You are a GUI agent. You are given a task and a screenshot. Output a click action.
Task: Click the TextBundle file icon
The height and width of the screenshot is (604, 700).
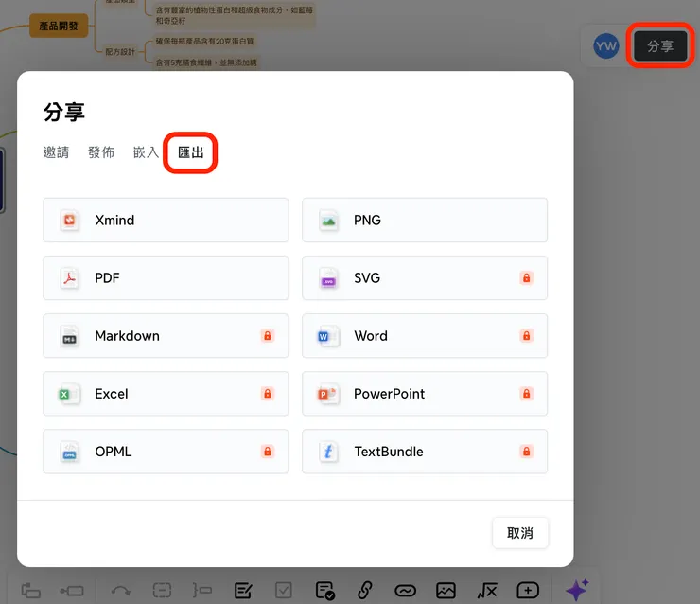(x=328, y=452)
